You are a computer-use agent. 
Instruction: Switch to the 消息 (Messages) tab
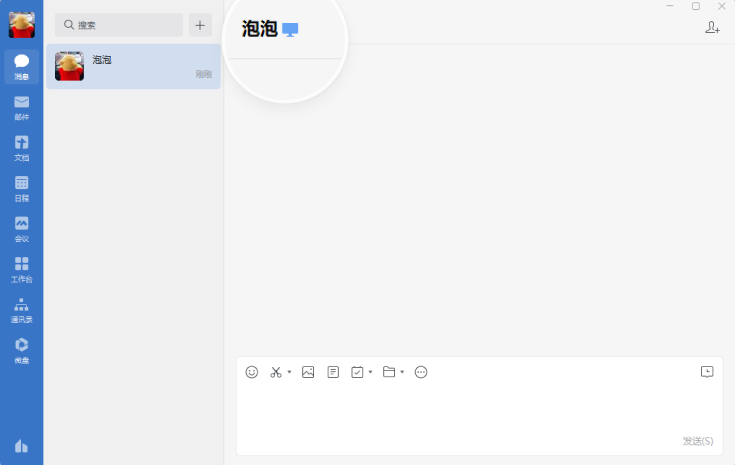[21, 66]
